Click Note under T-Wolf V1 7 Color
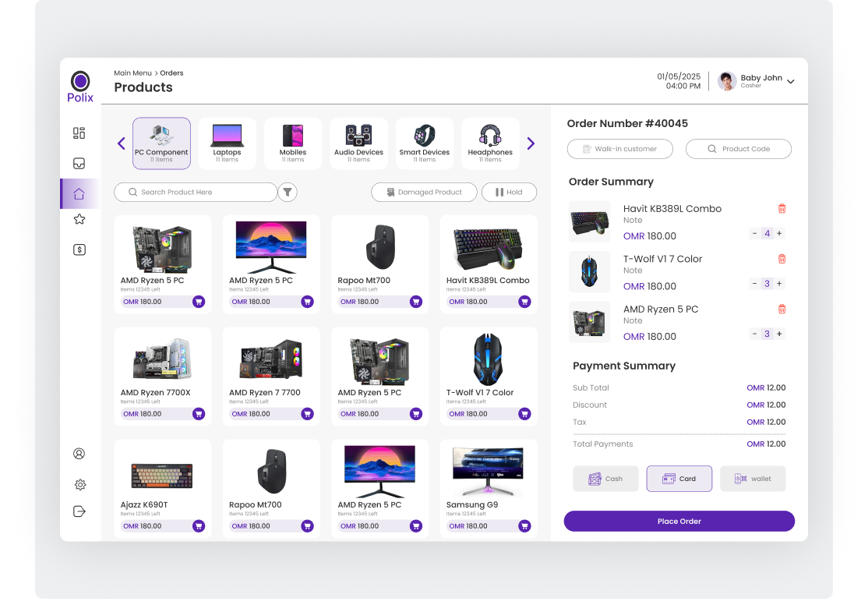 click(633, 271)
